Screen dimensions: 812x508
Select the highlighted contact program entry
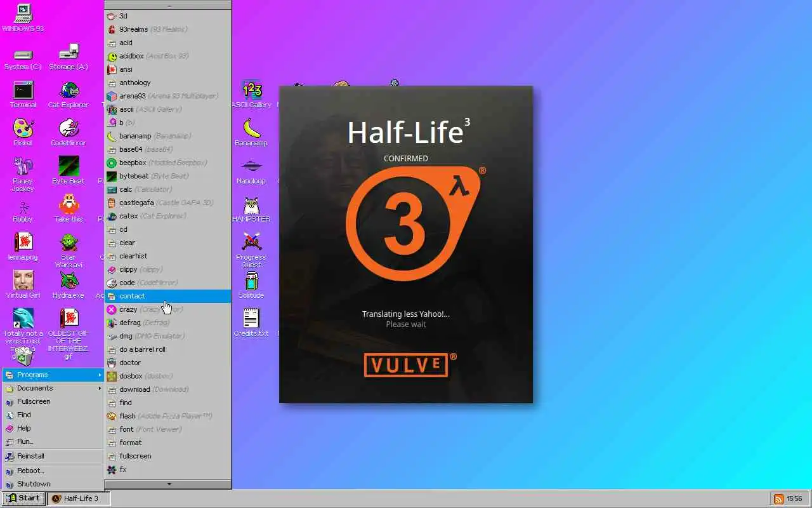click(x=168, y=296)
